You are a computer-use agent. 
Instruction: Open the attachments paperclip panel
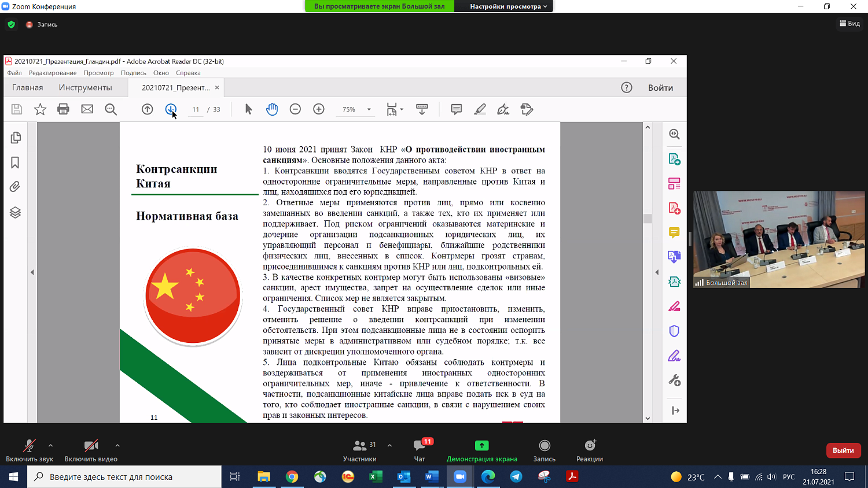(15, 187)
